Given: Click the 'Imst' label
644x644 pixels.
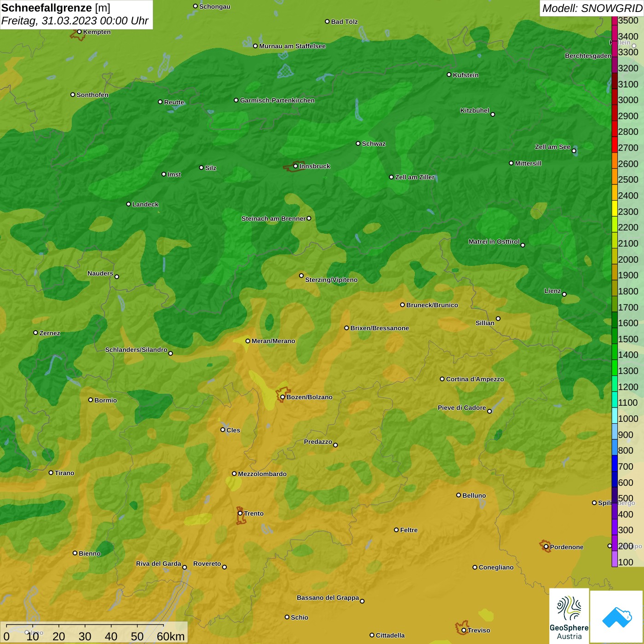Looking at the screenshot, I should [174, 174].
